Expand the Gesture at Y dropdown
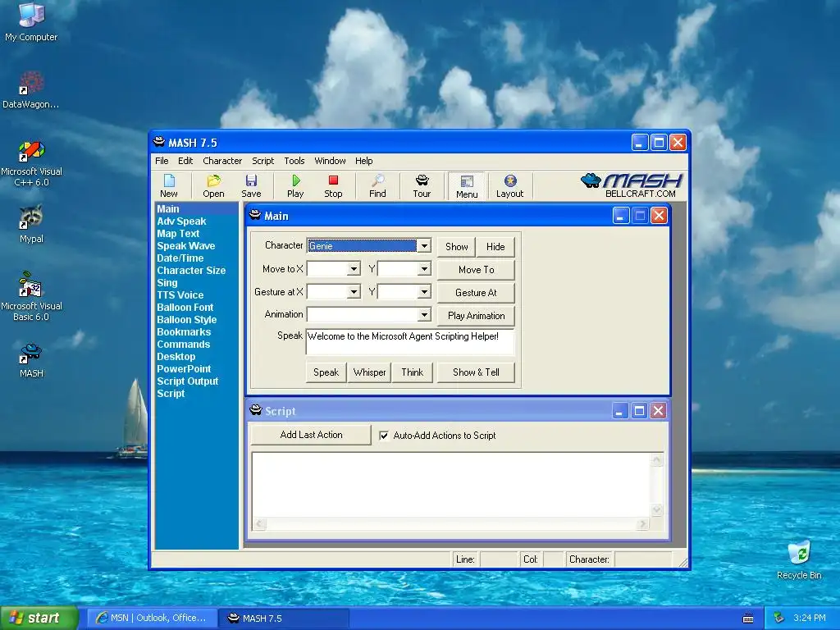840x630 pixels. coord(424,292)
